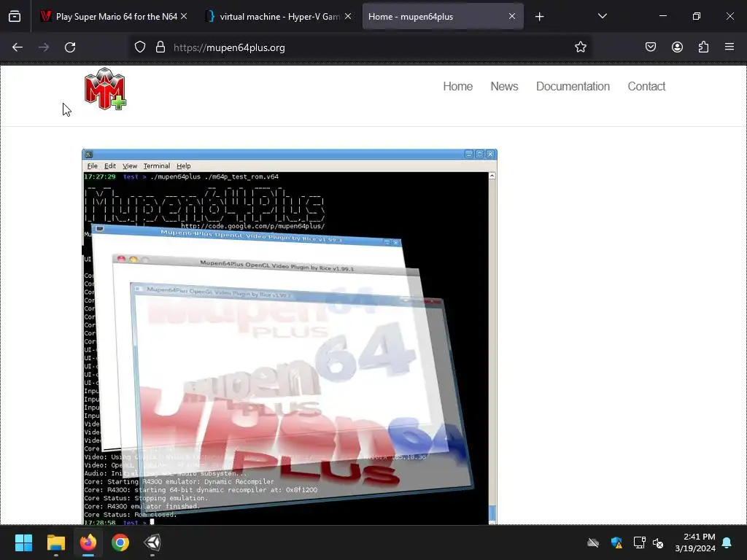Viewport: 747px width, 560px height.
Task: Open the Windows Start menu
Action: (23, 542)
